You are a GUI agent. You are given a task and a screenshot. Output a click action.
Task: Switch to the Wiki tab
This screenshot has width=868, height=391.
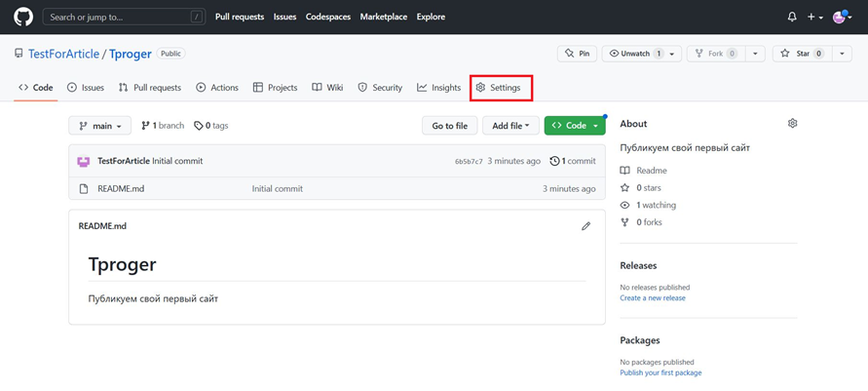(x=327, y=88)
